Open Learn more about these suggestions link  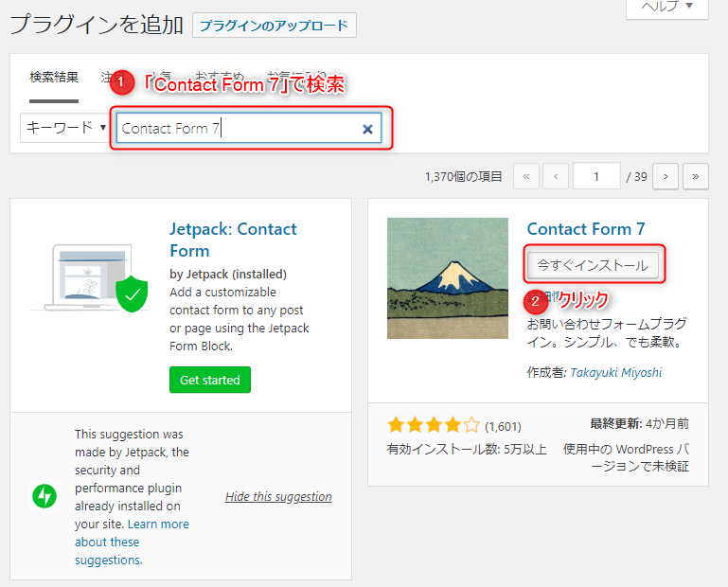point(132,542)
